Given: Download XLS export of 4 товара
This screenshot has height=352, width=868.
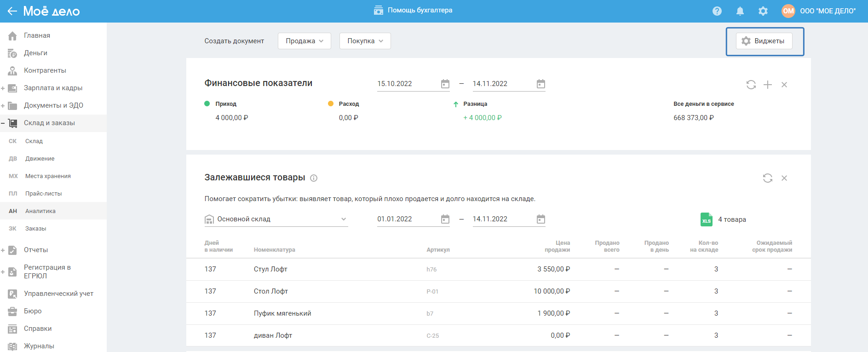Looking at the screenshot, I should coord(706,219).
